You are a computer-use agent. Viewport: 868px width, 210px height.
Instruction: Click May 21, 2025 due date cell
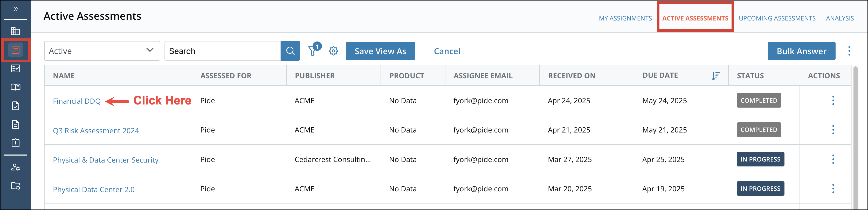664,130
